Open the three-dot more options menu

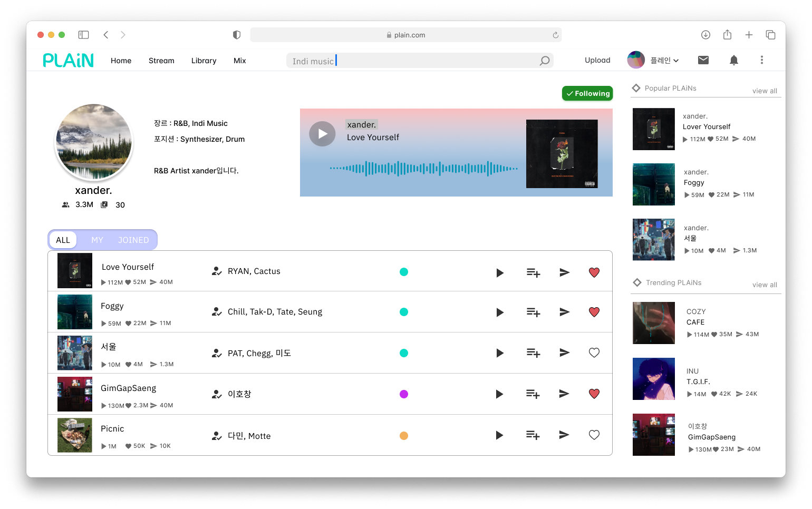click(762, 60)
